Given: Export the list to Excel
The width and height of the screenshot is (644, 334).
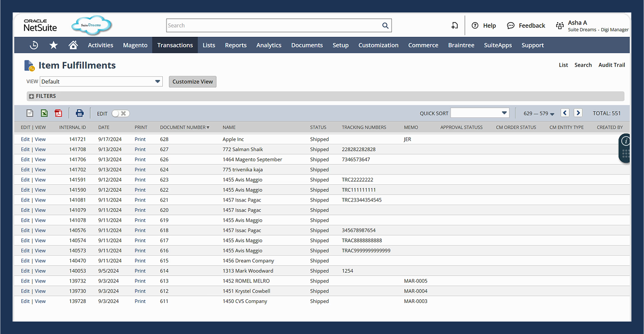Looking at the screenshot, I should pos(44,113).
